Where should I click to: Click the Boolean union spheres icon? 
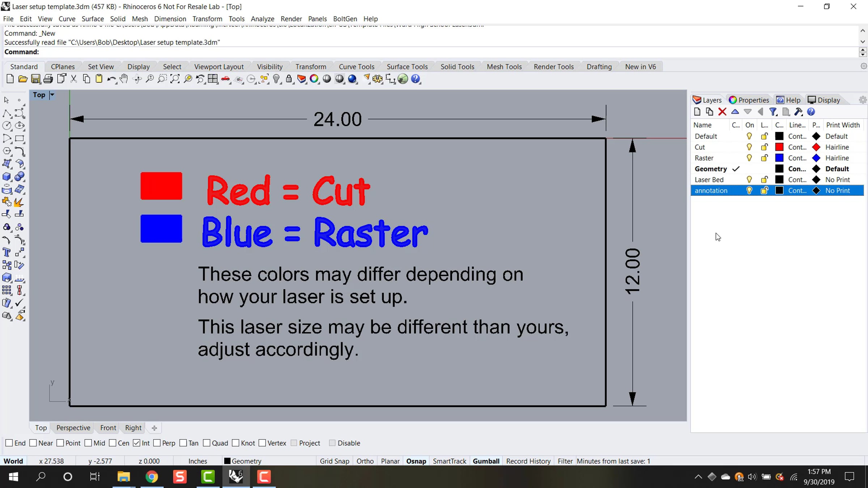tap(20, 176)
